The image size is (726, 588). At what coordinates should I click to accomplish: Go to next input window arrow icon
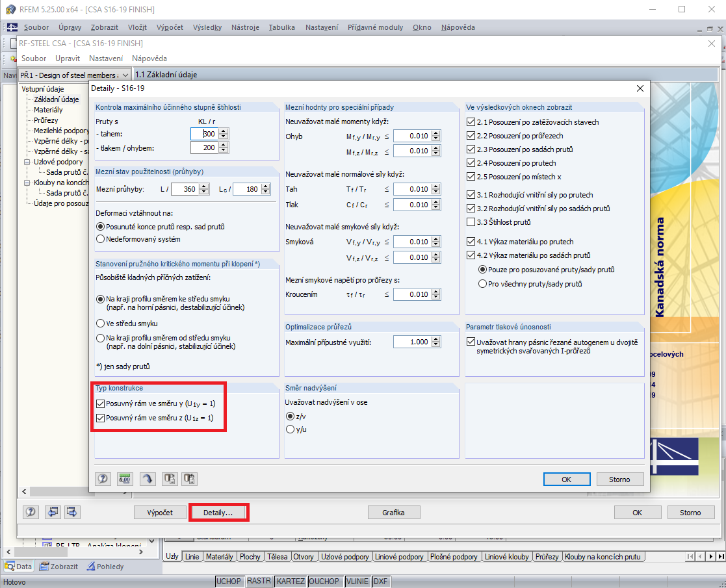(72, 512)
